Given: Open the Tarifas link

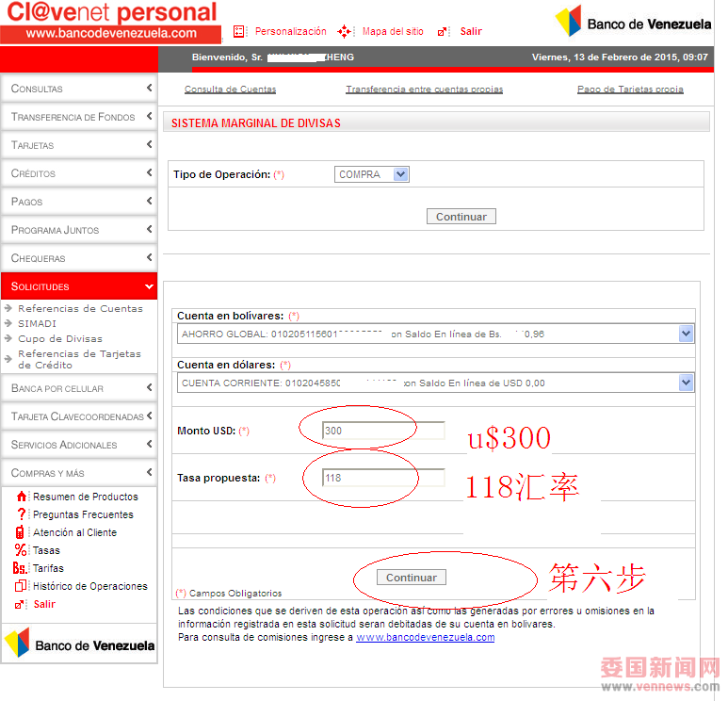Looking at the screenshot, I should click(48, 568).
